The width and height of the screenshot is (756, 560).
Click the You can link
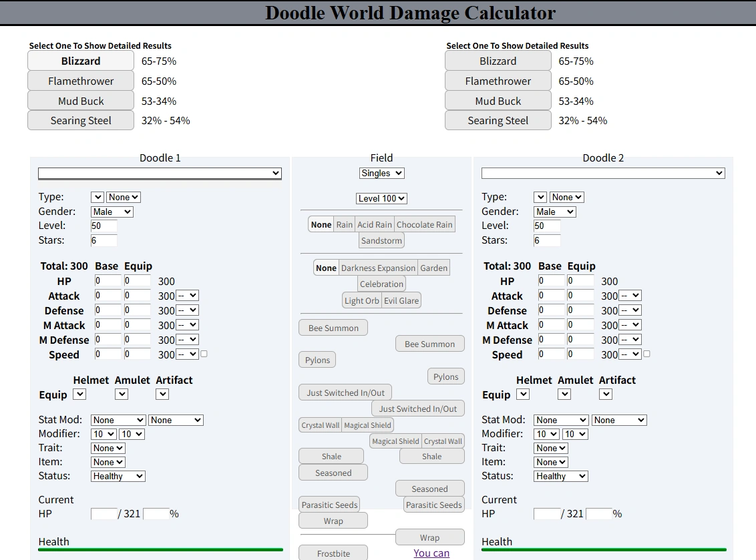pos(431,553)
